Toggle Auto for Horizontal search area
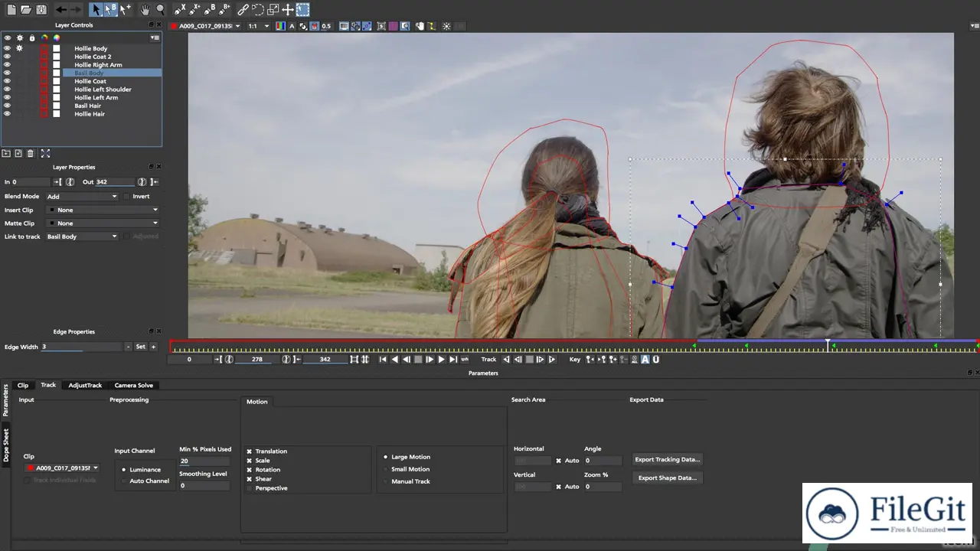Image resolution: width=980 pixels, height=551 pixels. point(559,461)
